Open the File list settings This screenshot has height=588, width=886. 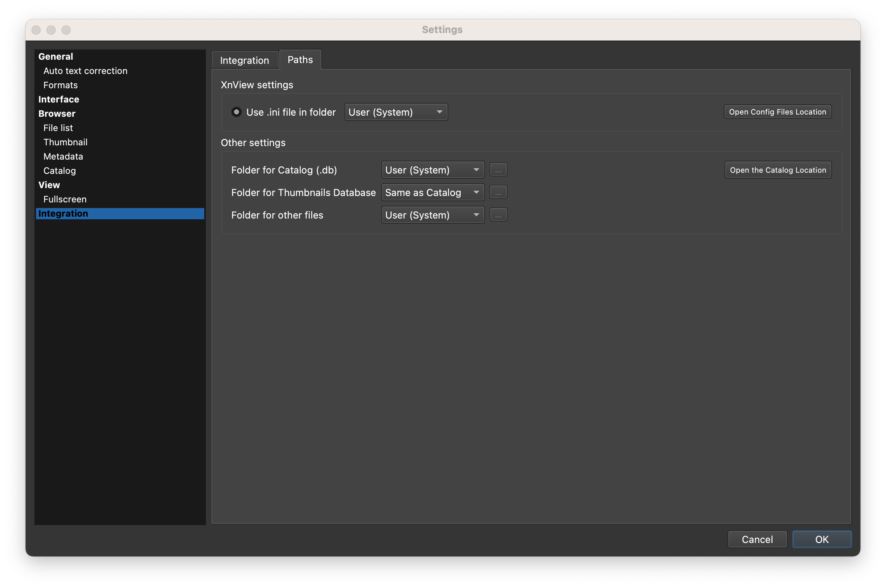[58, 128]
